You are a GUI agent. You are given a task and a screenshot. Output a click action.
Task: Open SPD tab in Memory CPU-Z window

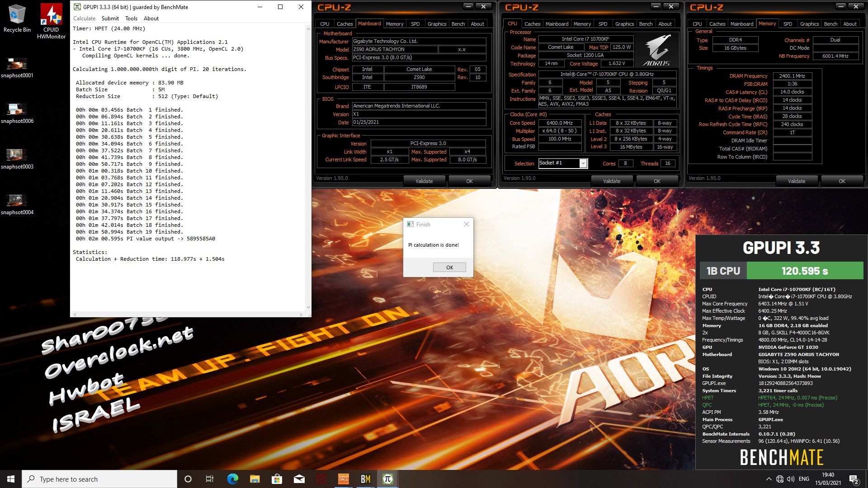[788, 24]
